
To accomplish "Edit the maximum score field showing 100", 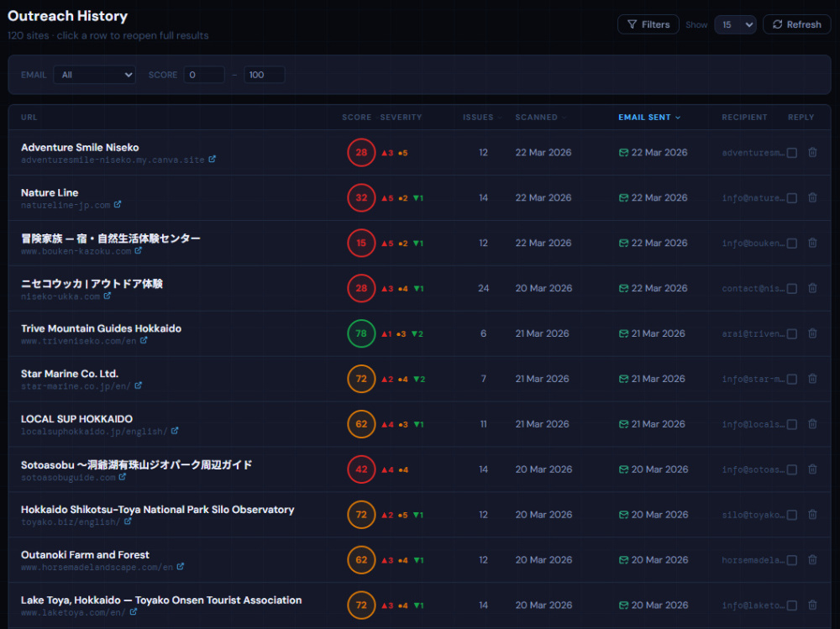I will coord(264,75).
